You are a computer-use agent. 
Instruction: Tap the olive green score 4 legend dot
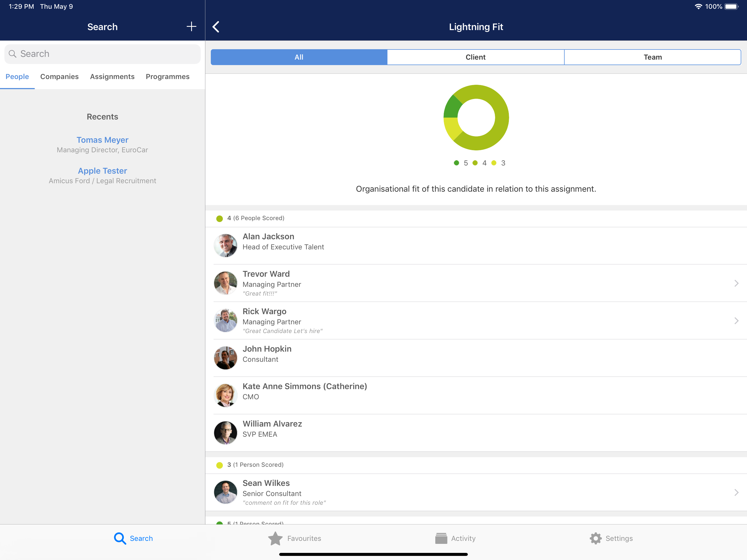[x=475, y=163]
